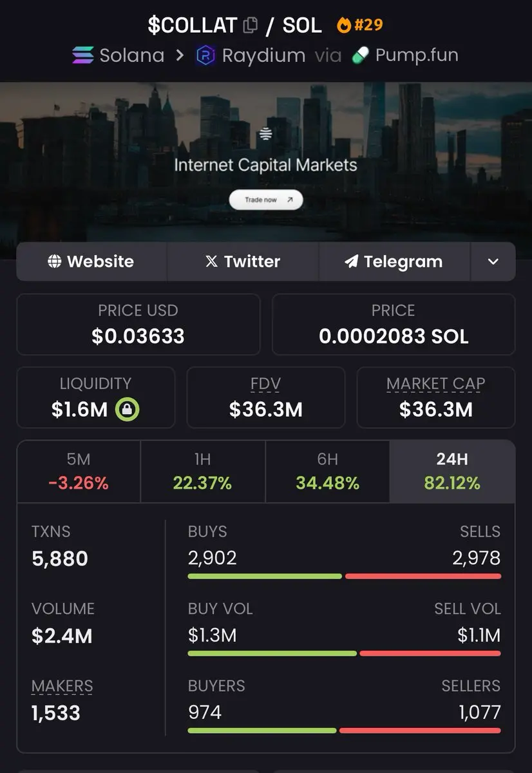Click the buys versus sells ratio bar
The width and height of the screenshot is (532, 773).
coord(344,576)
